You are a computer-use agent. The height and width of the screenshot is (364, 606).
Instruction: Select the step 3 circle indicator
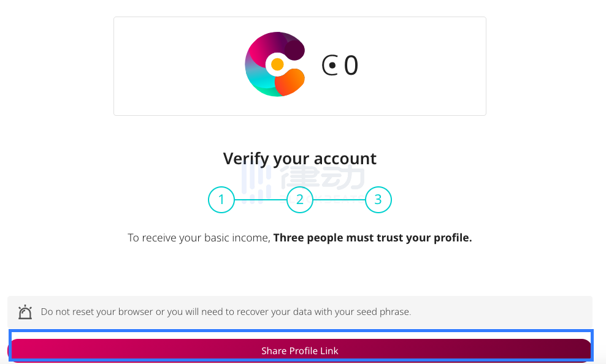(378, 200)
